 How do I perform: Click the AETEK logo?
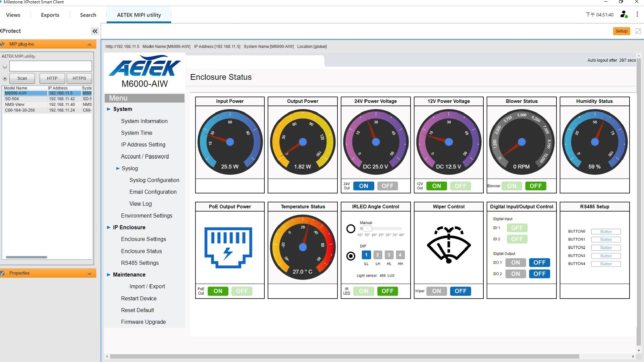[145, 66]
